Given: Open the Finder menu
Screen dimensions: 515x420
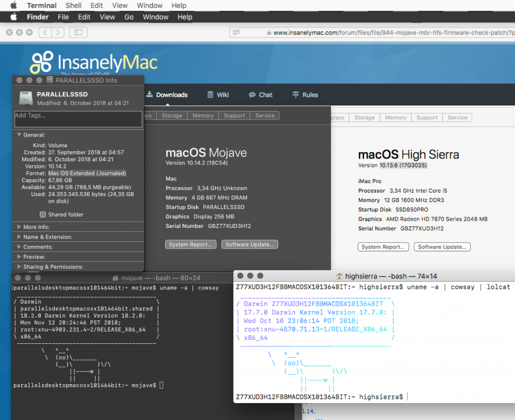Looking at the screenshot, I should click(38, 17).
